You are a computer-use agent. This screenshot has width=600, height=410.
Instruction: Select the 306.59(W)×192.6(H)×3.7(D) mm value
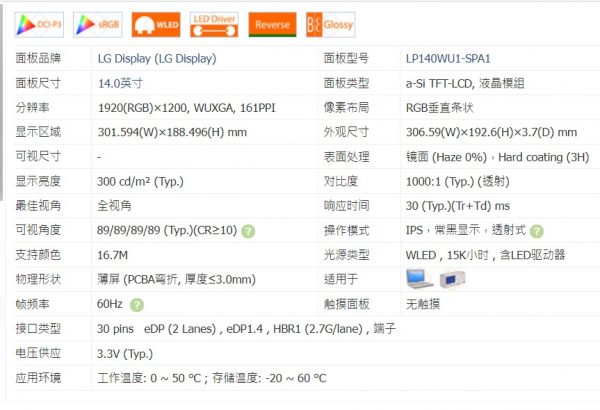point(491,132)
